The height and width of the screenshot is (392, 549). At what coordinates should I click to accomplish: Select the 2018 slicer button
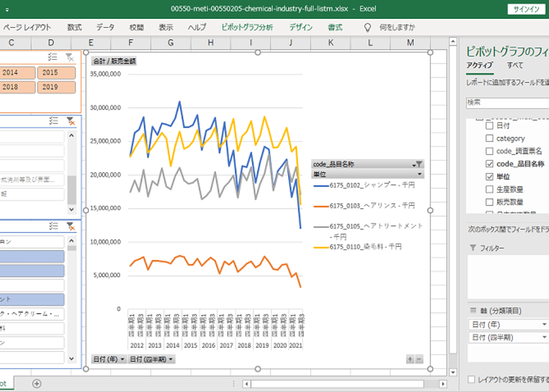[17, 87]
